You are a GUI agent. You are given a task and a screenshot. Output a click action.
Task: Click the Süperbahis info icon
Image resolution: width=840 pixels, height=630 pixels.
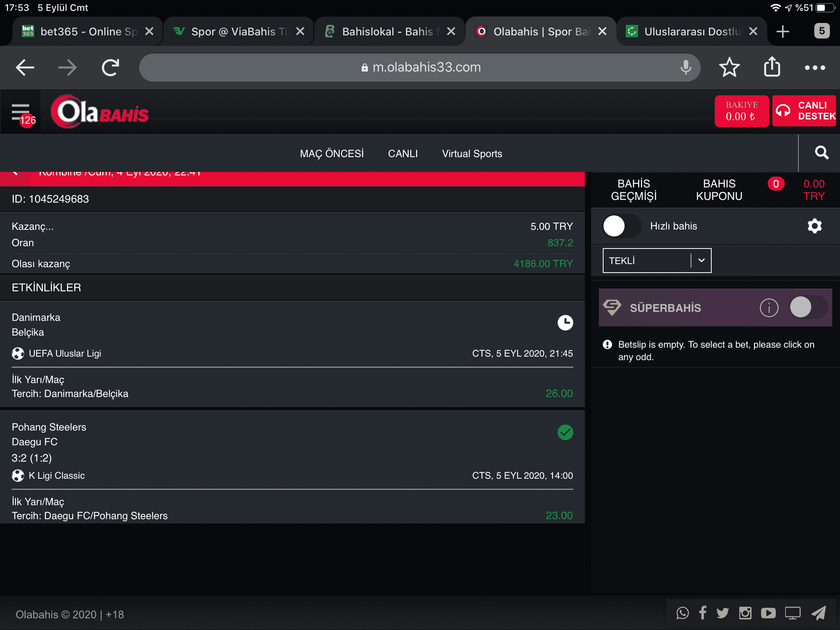click(x=769, y=308)
